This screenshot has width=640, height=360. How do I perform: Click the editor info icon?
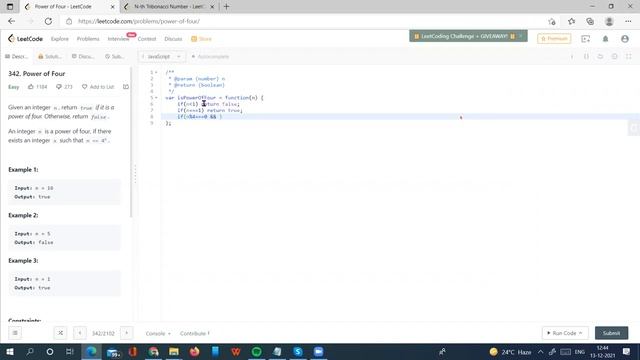click(x=572, y=56)
